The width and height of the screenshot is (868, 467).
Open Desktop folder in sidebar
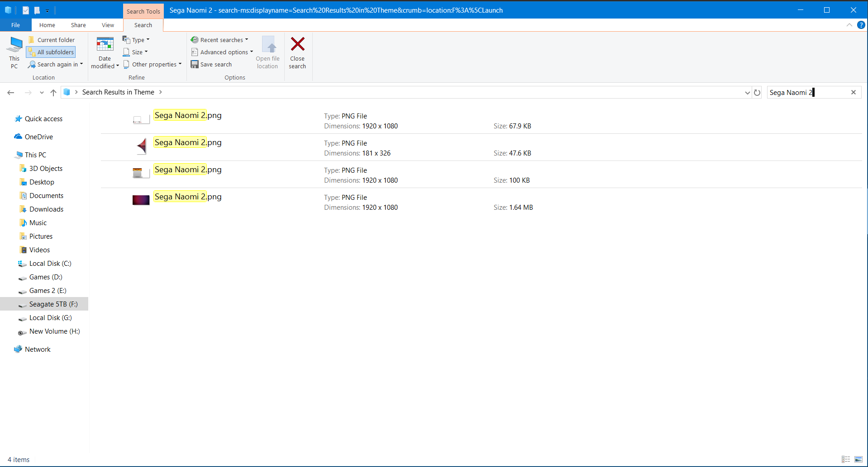coord(42,182)
